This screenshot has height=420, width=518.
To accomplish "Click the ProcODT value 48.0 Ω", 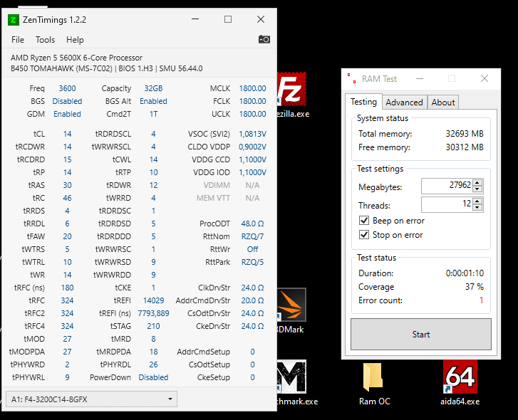I will coord(252,224).
